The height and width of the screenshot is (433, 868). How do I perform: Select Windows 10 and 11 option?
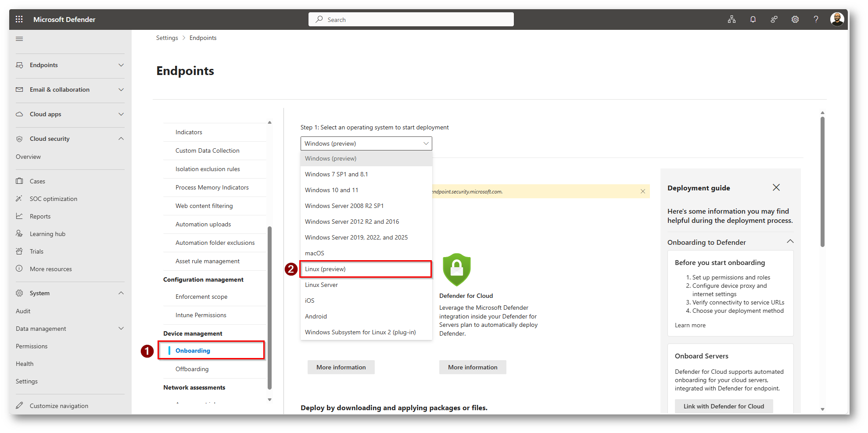(x=366, y=190)
